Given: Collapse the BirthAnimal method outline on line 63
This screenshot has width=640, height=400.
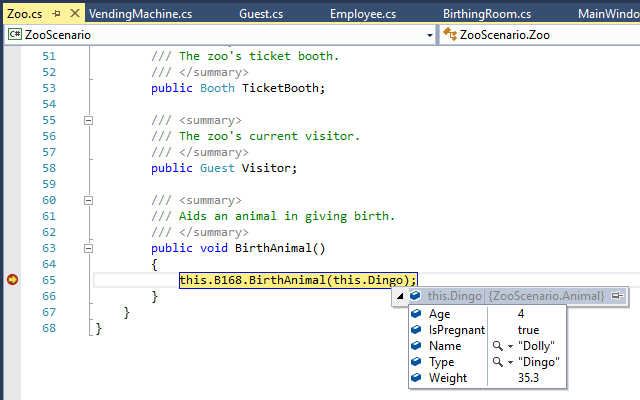Looking at the screenshot, I should (x=88, y=248).
